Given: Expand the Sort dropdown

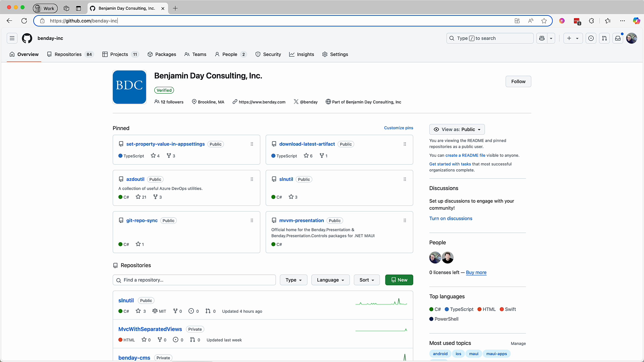Looking at the screenshot, I should point(367,280).
